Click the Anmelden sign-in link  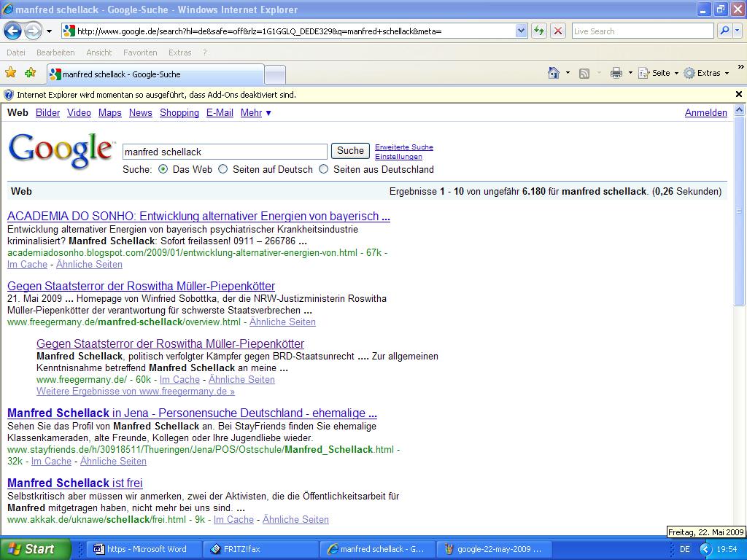pyautogui.click(x=706, y=113)
